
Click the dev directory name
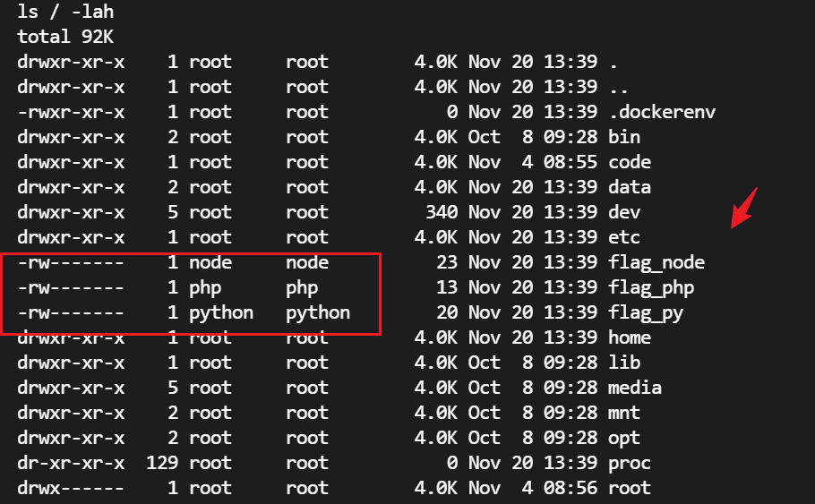point(624,213)
